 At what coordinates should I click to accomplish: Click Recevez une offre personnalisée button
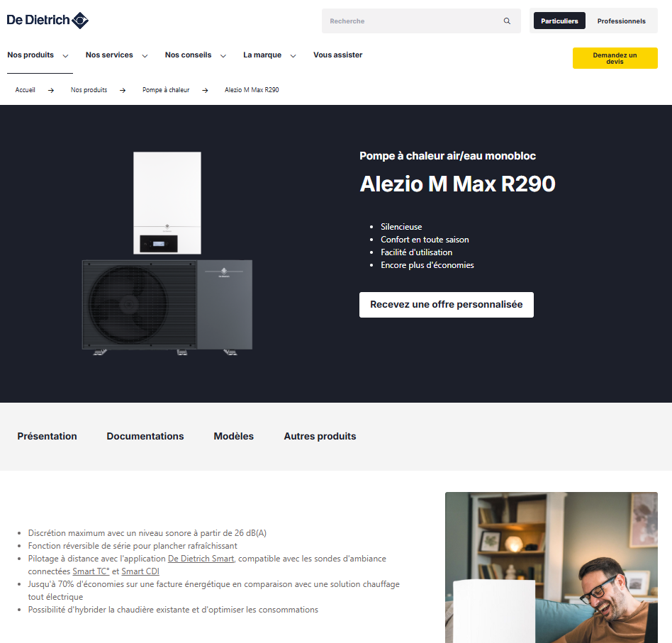[447, 305]
